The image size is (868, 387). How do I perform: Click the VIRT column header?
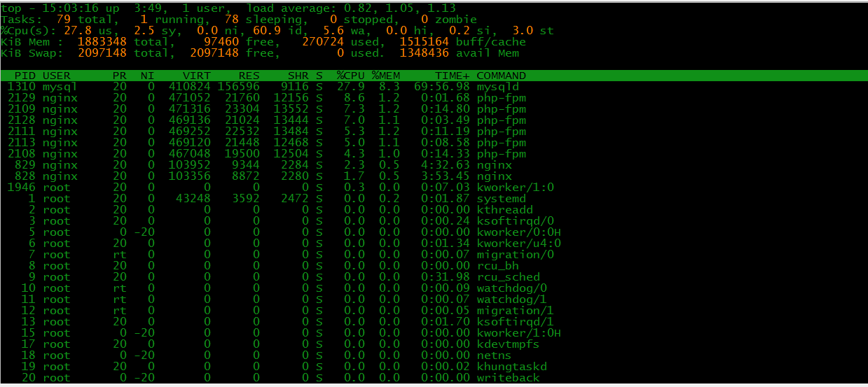(x=197, y=76)
